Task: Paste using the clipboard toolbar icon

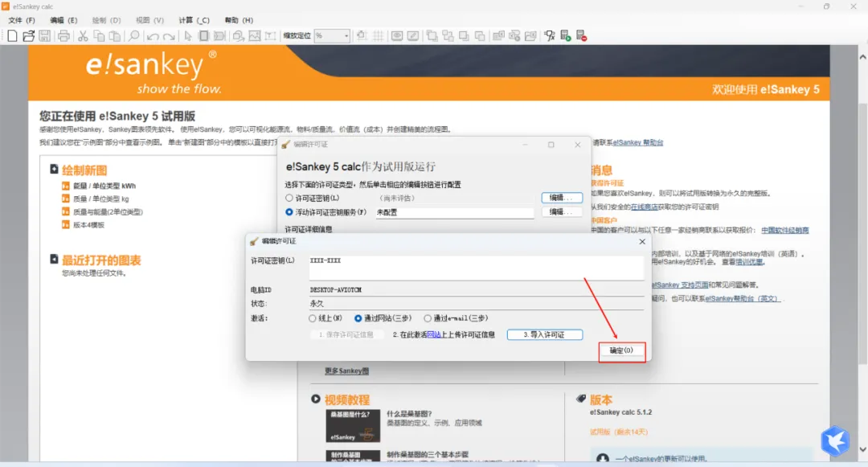Action: (115, 36)
